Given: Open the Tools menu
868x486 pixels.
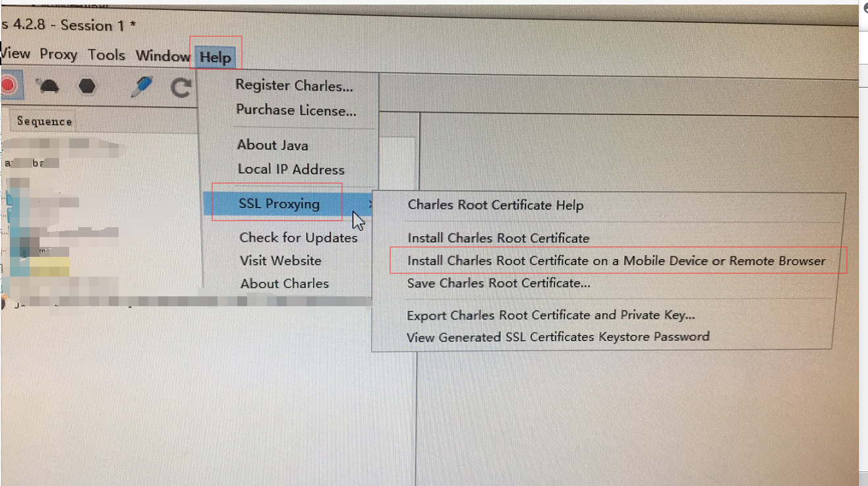Looking at the screenshot, I should point(107,55).
